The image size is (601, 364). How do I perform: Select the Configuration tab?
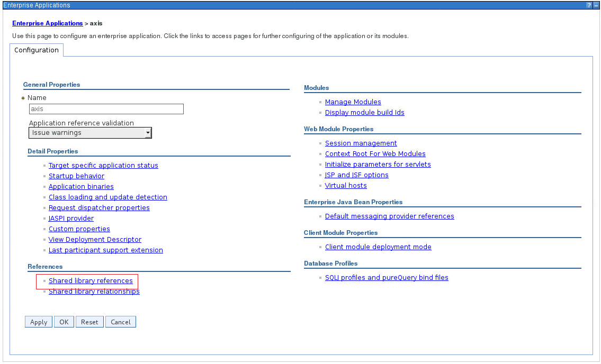tap(37, 50)
